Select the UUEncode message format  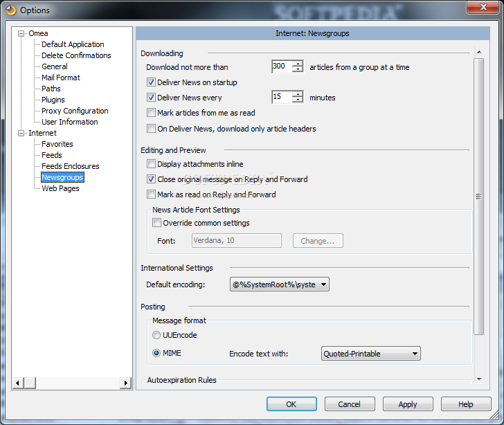pyautogui.click(x=156, y=335)
